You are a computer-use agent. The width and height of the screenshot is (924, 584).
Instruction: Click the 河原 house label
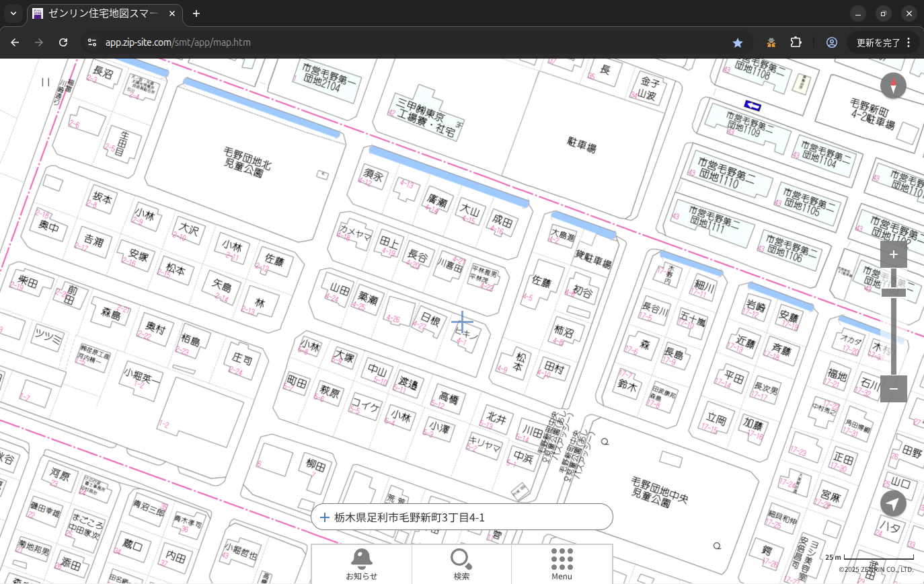[x=60, y=476]
